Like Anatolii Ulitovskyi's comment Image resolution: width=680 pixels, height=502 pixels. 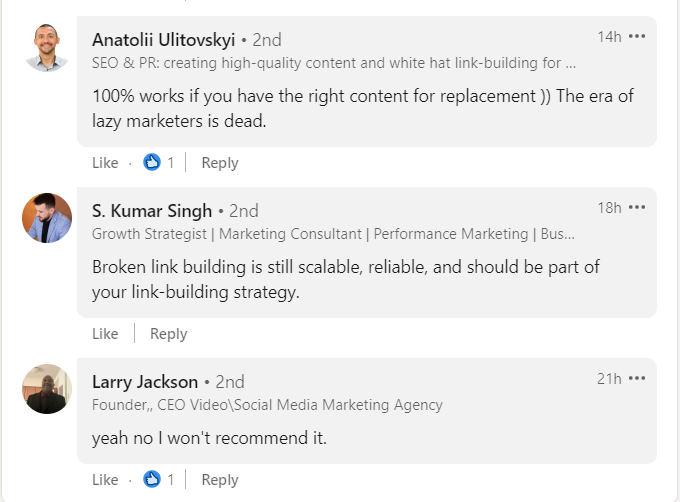(105, 163)
